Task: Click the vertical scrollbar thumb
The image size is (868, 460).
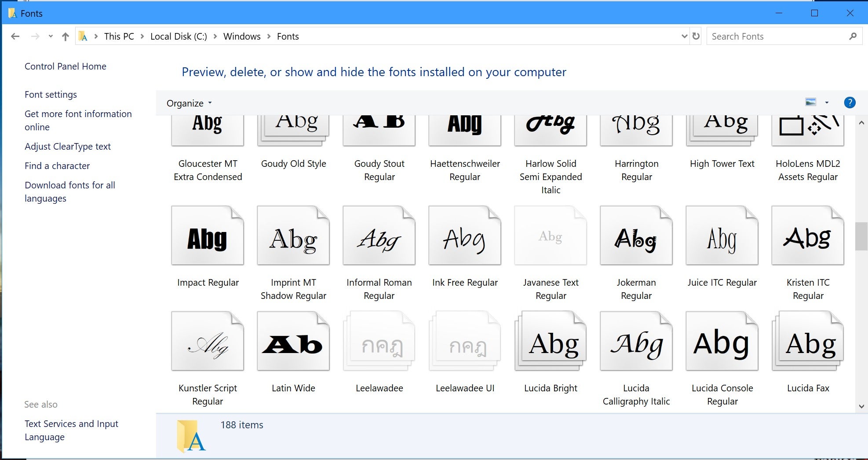Action: click(x=861, y=236)
